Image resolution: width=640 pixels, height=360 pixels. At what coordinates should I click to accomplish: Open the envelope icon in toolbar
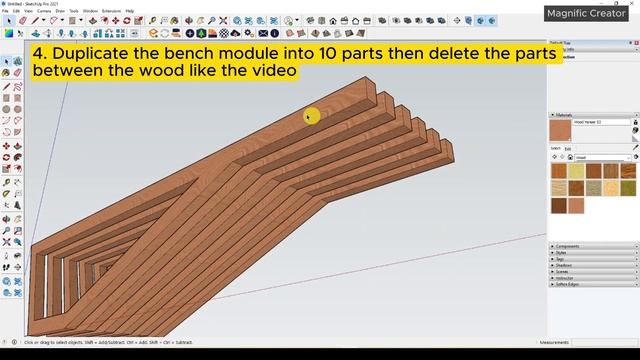[263, 33]
